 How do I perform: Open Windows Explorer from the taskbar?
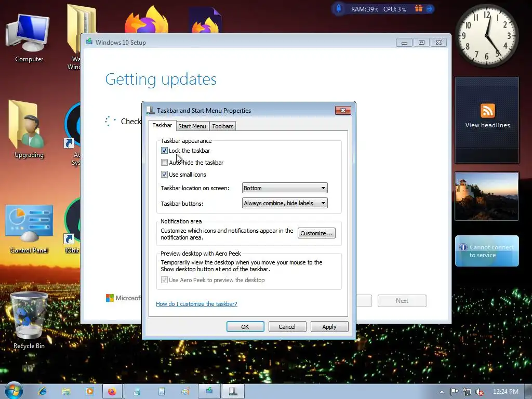pyautogui.click(x=66, y=392)
